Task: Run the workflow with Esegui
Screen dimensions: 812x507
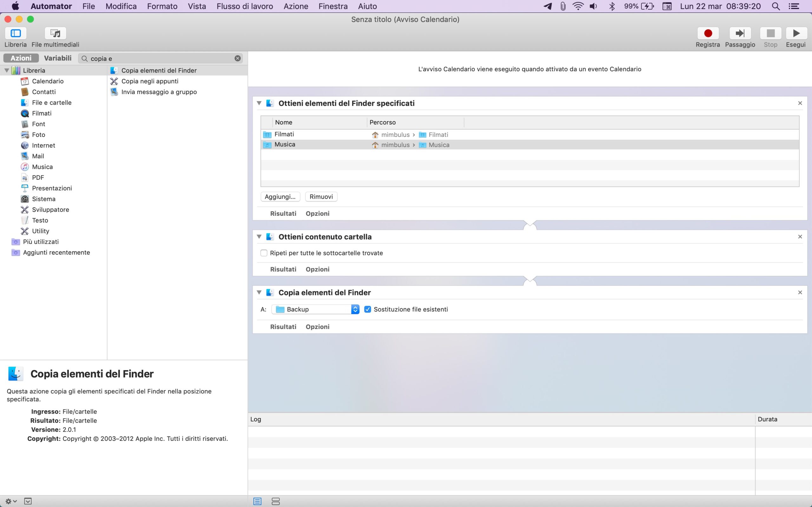Action: (x=796, y=33)
